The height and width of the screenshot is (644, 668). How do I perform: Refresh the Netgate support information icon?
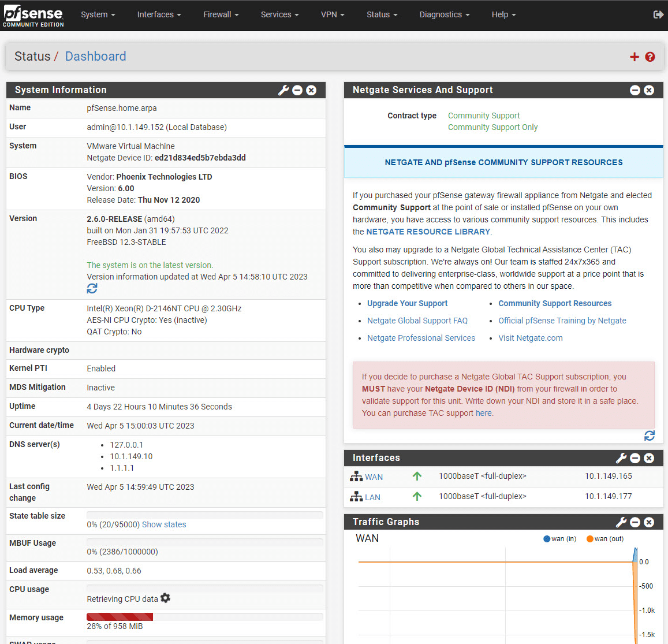tap(650, 435)
